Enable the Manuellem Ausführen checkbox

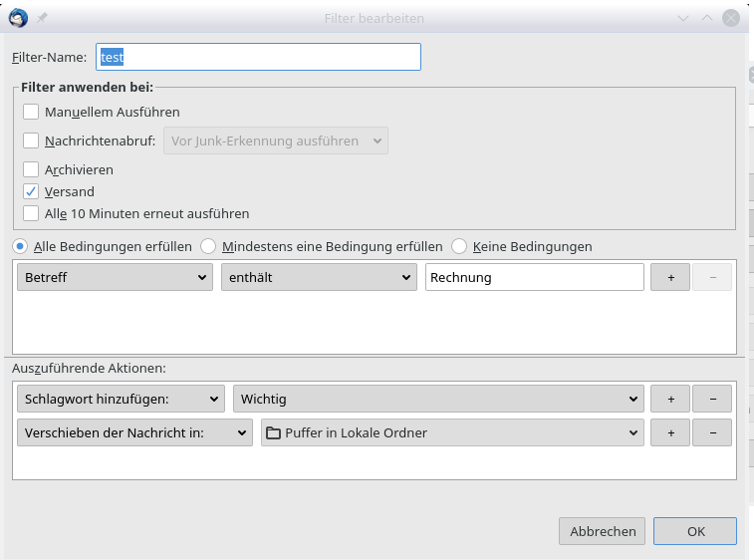pos(31,113)
